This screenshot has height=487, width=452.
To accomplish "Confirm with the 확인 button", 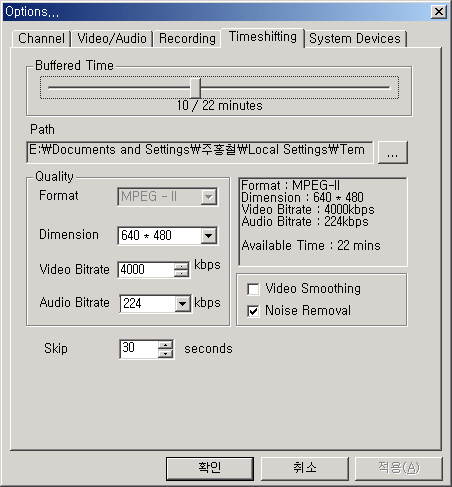I will point(210,468).
